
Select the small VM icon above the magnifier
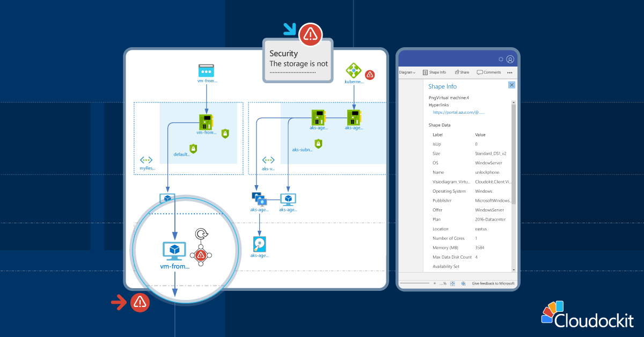pyautogui.click(x=167, y=198)
